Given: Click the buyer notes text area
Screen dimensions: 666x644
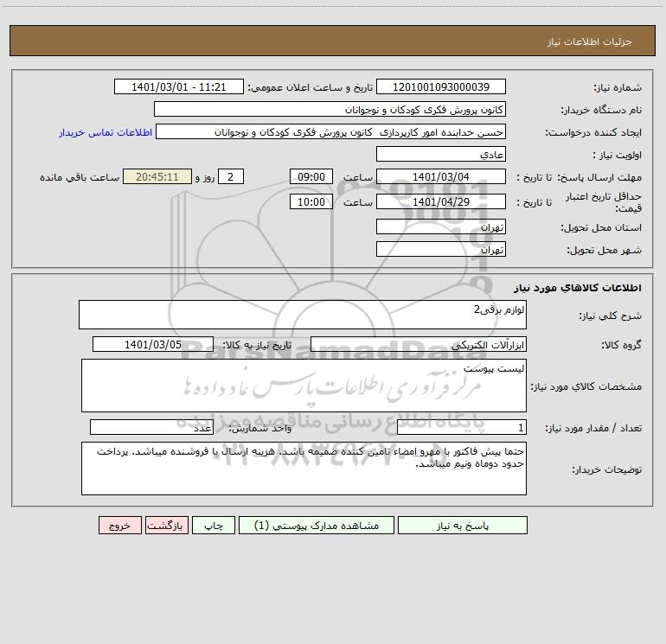Looking at the screenshot, I should point(304,469).
